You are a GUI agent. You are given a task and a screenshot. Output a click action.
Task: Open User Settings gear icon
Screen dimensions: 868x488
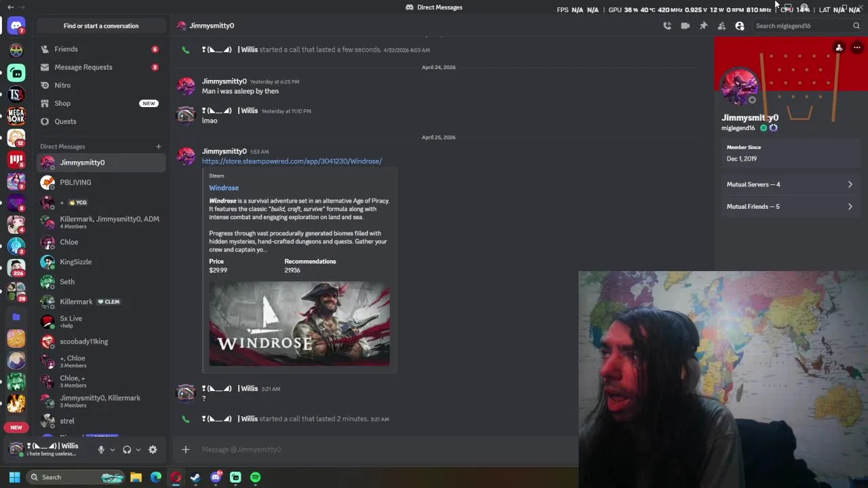pos(153,449)
